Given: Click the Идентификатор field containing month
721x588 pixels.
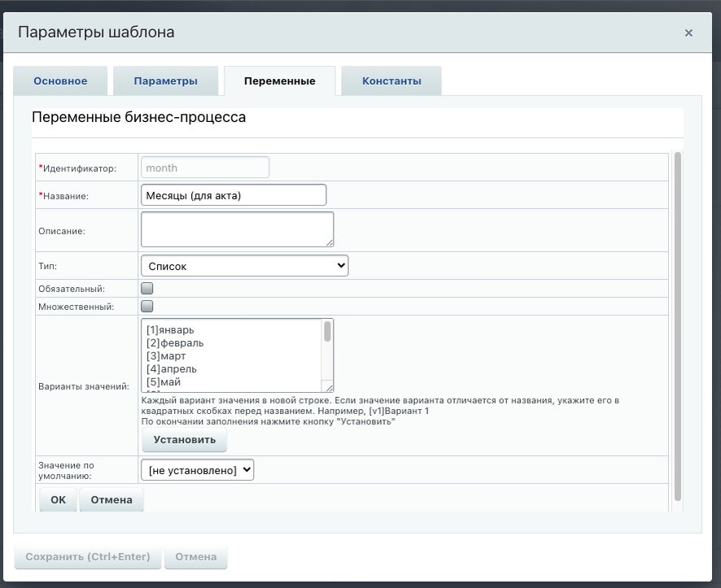Looking at the screenshot, I should click(x=205, y=168).
